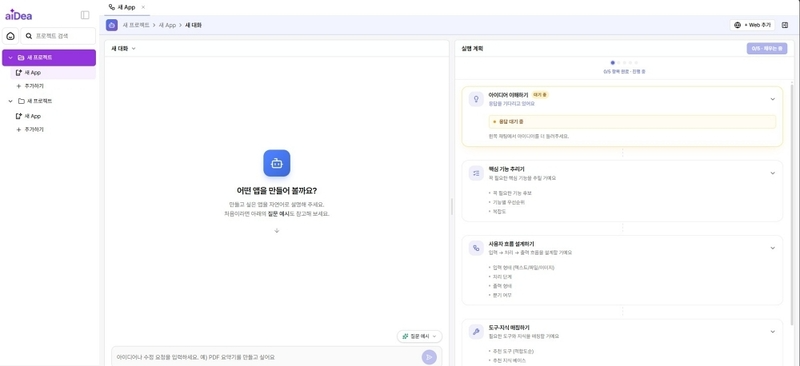Click the lightbulb icon on 아이디어 이해하기 card

(x=476, y=99)
